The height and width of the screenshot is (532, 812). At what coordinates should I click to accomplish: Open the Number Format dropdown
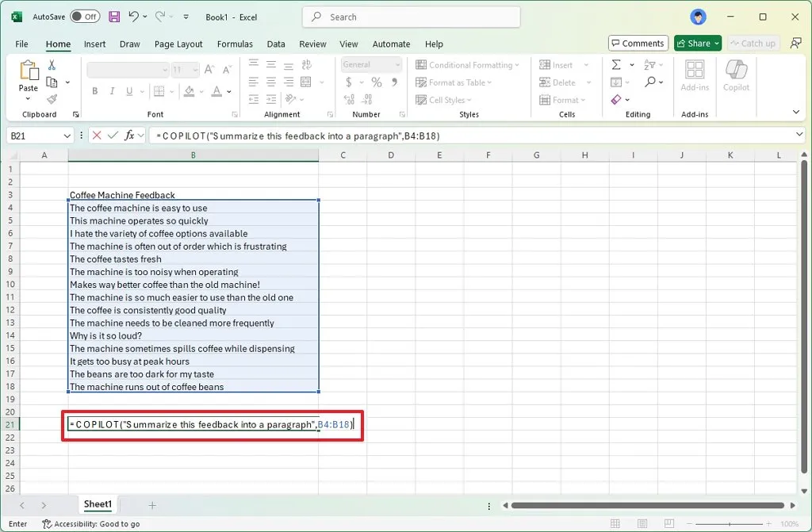pyautogui.click(x=371, y=64)
